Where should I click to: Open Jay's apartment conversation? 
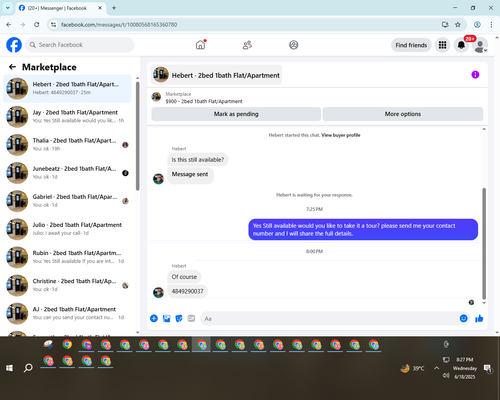67,117
